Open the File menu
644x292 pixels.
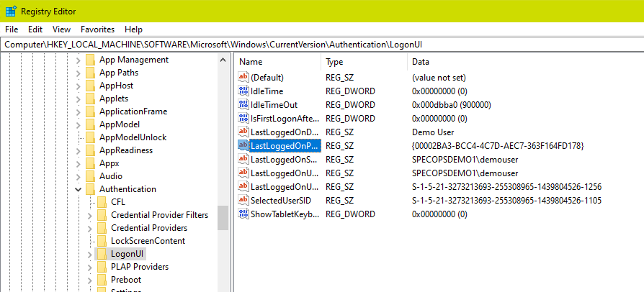point(12,29)
